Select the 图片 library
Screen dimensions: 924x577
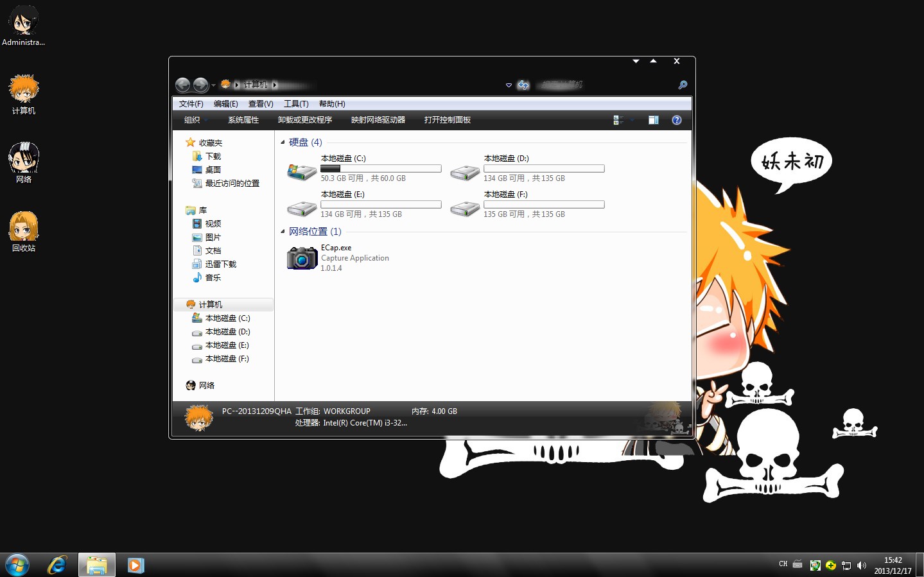coord(213,237)
